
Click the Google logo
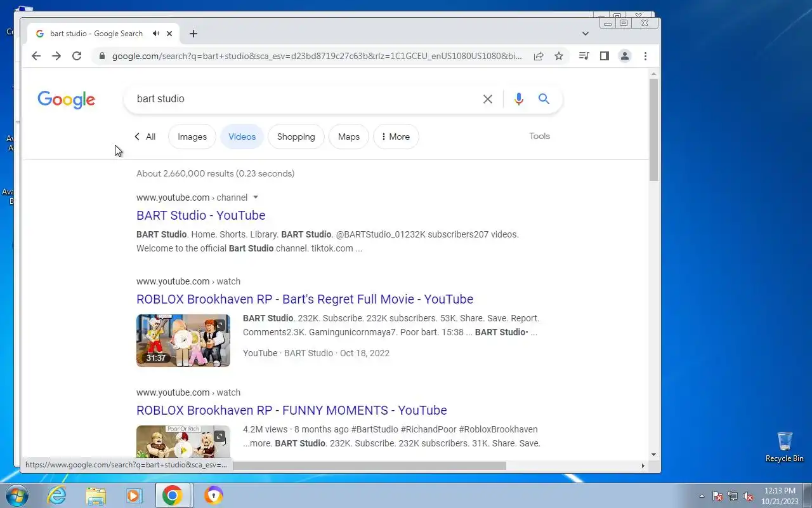click(x=66, y=100)
